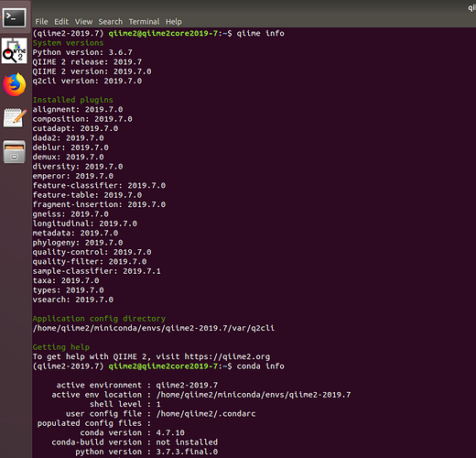Image resolution: width=476 pixels, height=458 pixels.
Task: Click the 'Python version: 3.6.7' line
Action: point(82,52)
